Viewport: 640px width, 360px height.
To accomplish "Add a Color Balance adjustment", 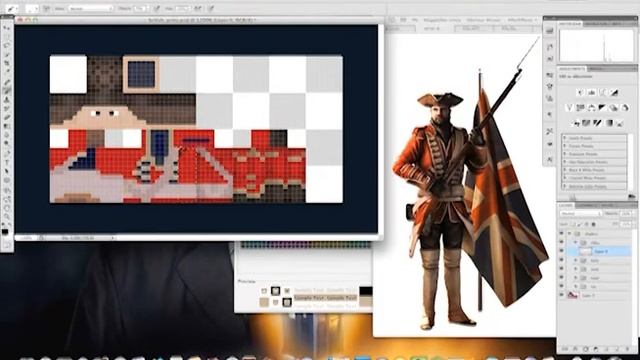I will (592, 108).
